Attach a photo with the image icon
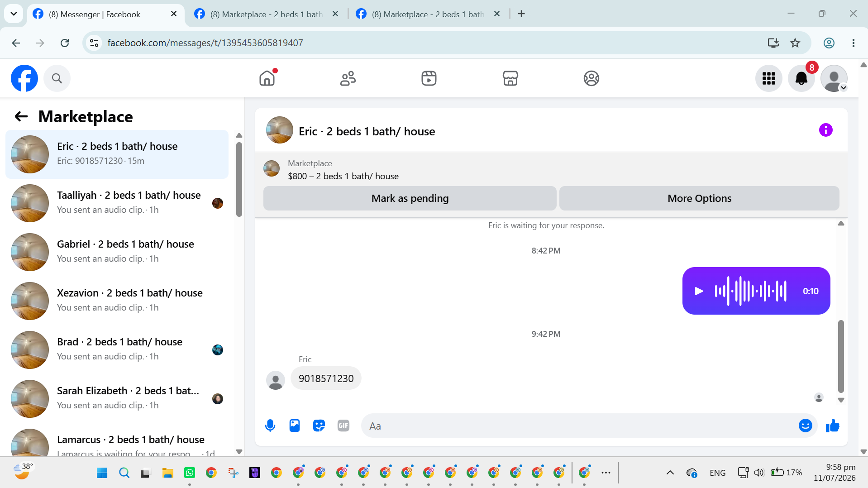The image size is (868, 488). [295, 426]
